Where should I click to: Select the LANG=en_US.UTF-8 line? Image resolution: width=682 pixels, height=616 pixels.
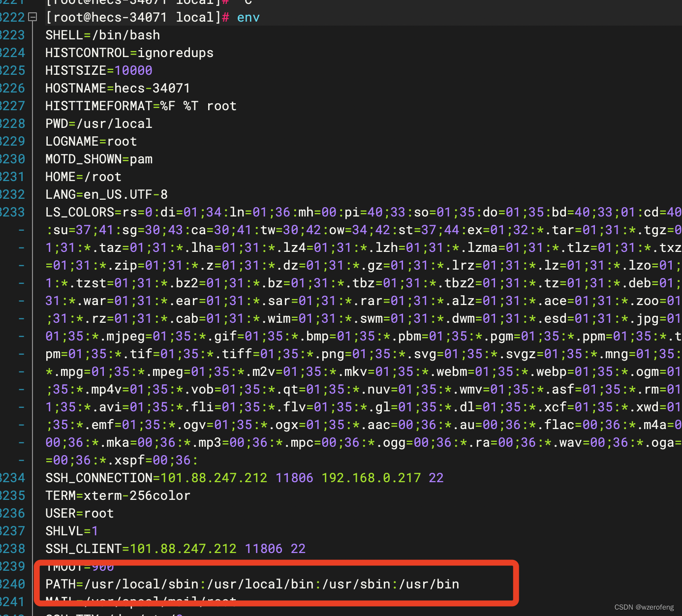[107, 195]
